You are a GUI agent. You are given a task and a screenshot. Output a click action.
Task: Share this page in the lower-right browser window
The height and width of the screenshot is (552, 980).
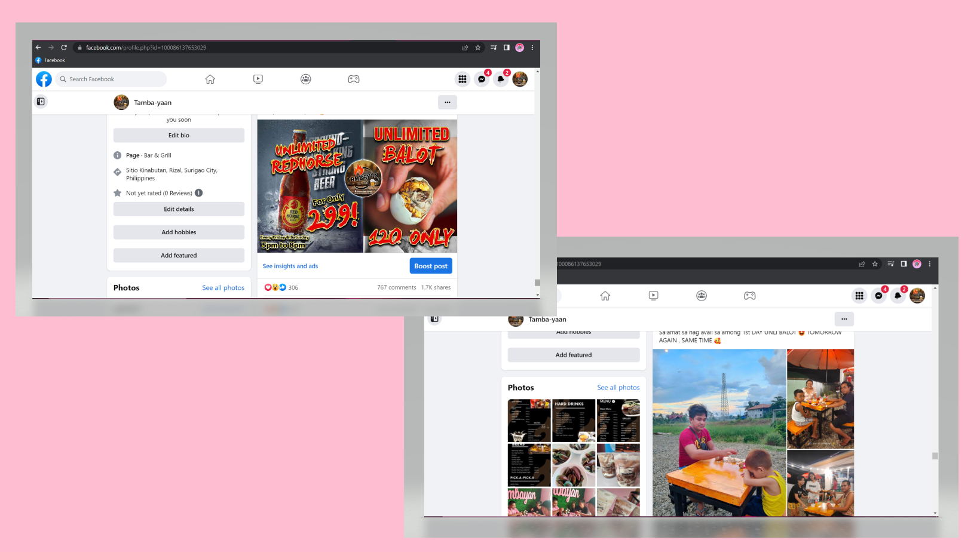[862, 264]
